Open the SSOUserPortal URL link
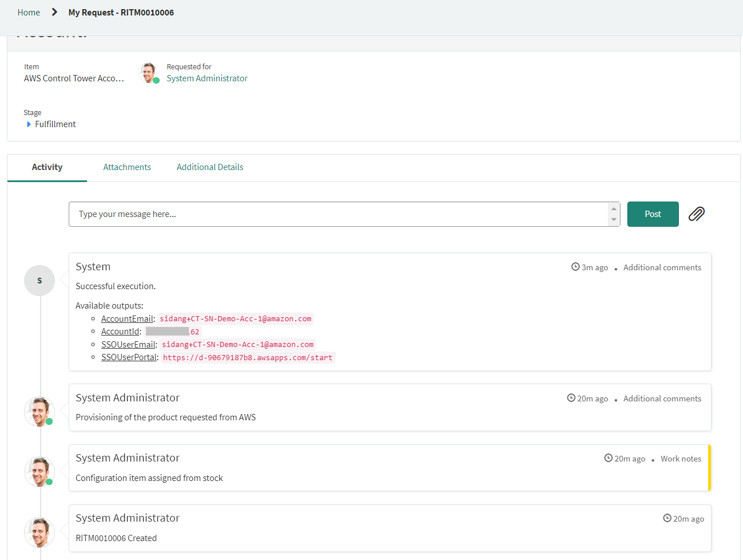Image resolution: width=743 pixels, height=560 pixels. pos(248,357)
